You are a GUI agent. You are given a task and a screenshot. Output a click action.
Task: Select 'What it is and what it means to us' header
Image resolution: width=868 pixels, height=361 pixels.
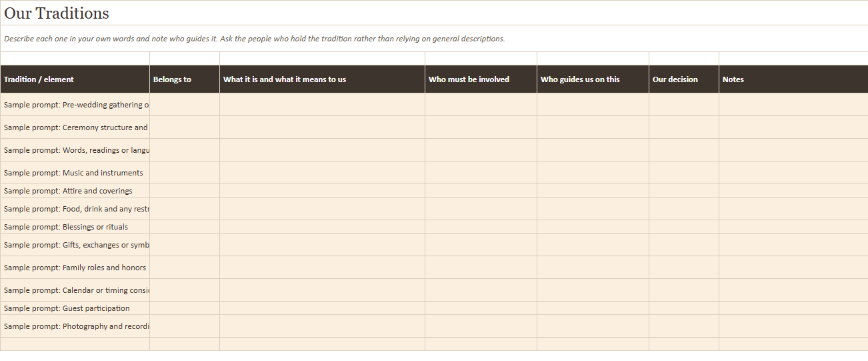tap(322, 79)
